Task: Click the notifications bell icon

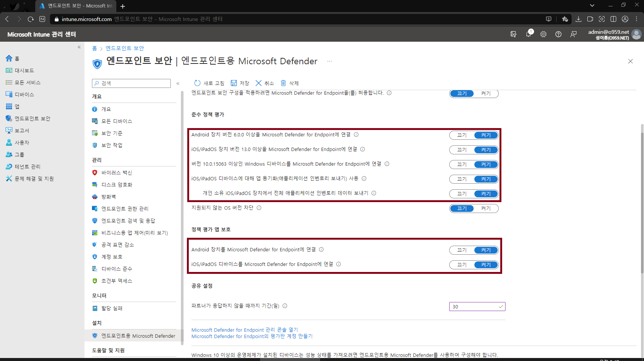Action: pos(528,34)
